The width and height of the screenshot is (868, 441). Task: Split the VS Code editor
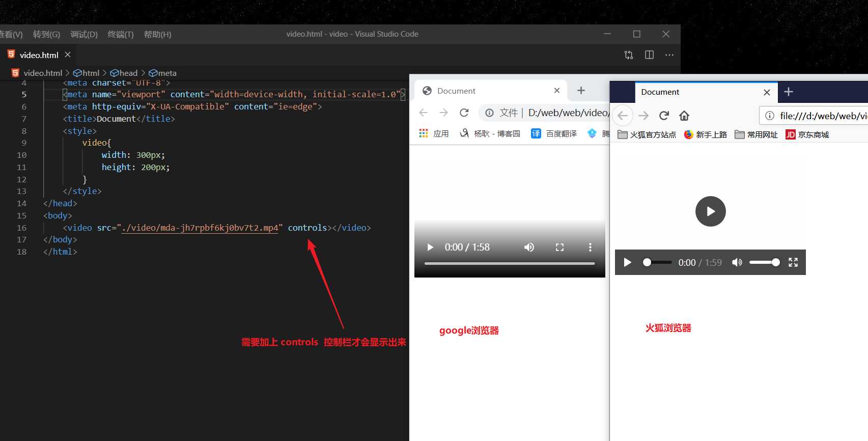tap(649, 55)
